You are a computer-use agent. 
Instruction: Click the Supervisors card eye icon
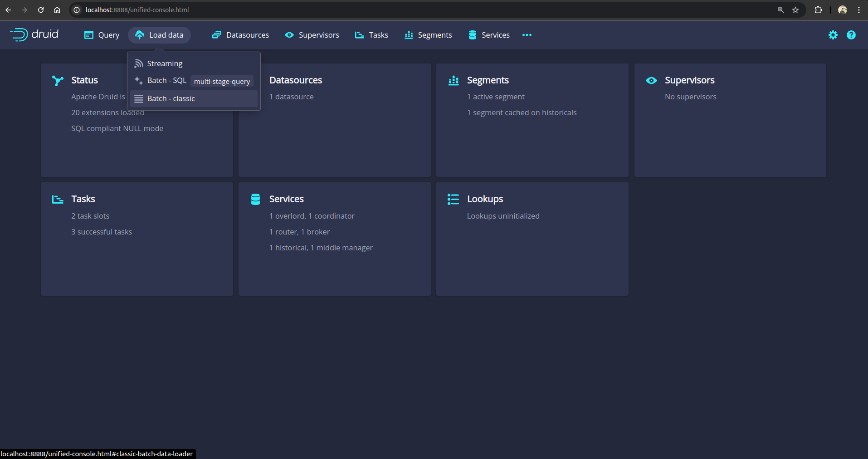pos(651,81)
